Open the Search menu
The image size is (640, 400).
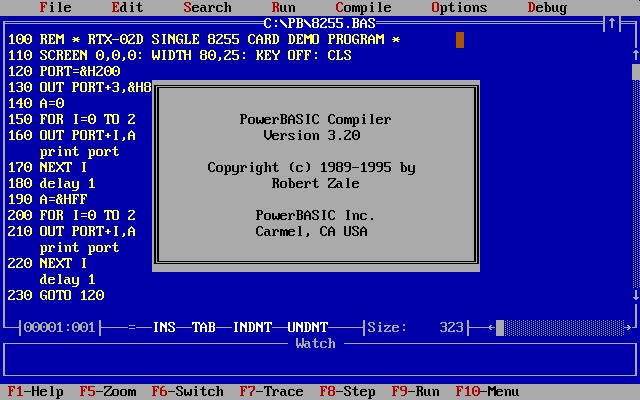coord(207,7)
